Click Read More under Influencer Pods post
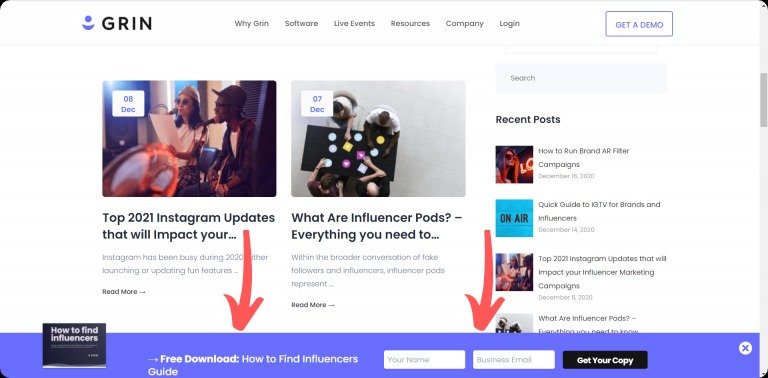 (313, 305)
